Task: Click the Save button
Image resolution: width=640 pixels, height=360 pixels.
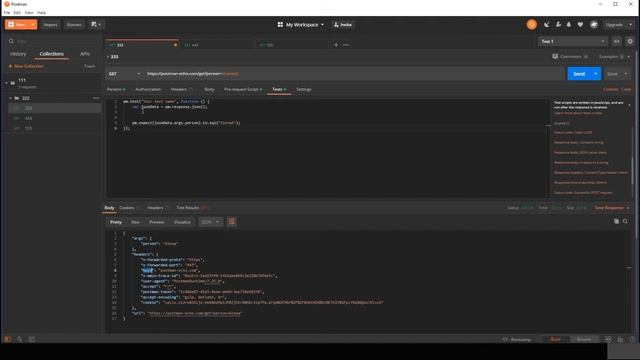Action: (612, 74)
